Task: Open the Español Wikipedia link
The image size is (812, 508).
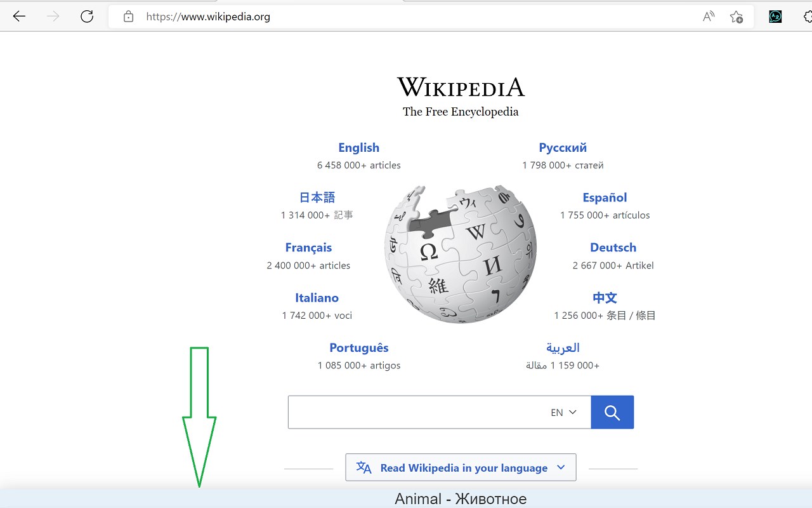Action: pos(605,197)
